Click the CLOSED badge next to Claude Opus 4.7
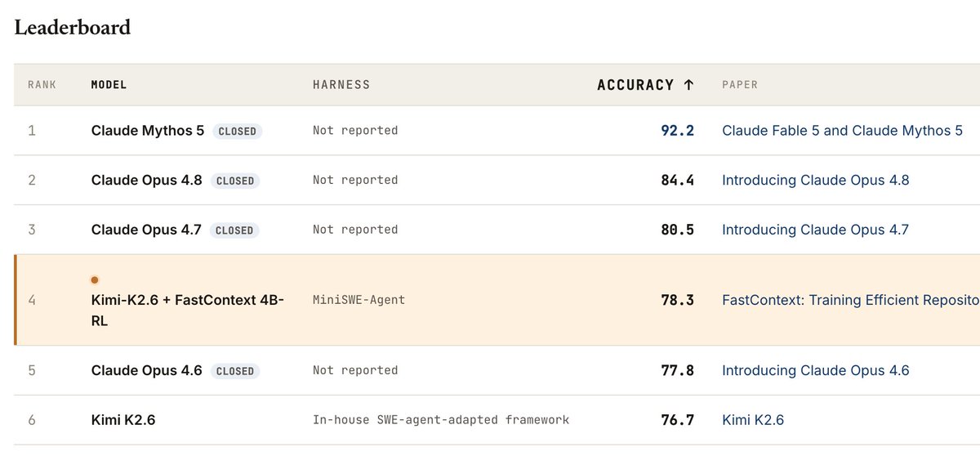Screen dimensions: 980x456 tap(234, 230)
